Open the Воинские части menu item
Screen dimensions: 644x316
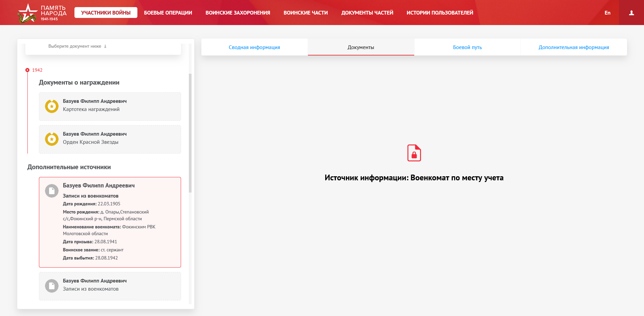[x=306, y=13]
